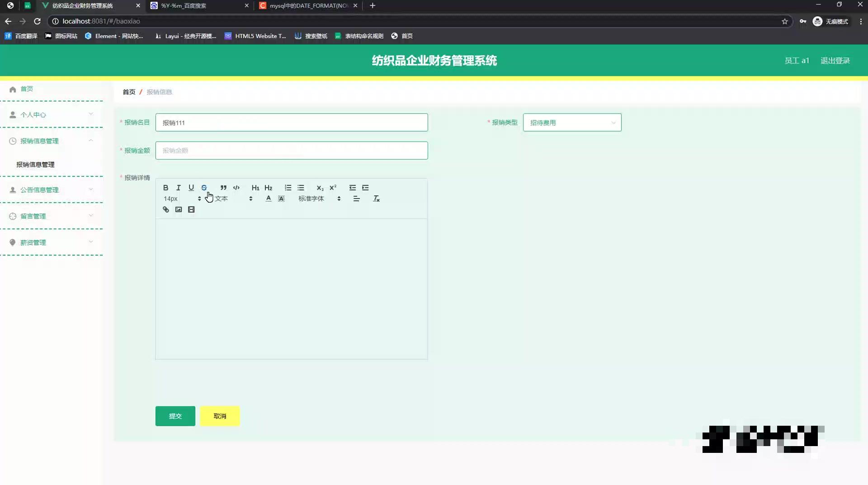Open the text alignment options
The image size is (868, 485).
[x=356, y=199]
